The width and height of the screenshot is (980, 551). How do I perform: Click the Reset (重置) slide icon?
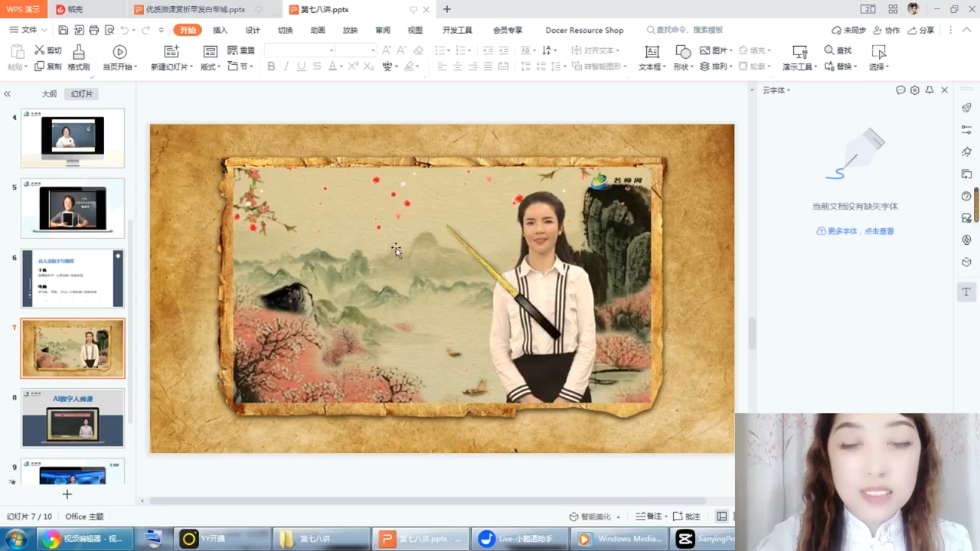233,51
